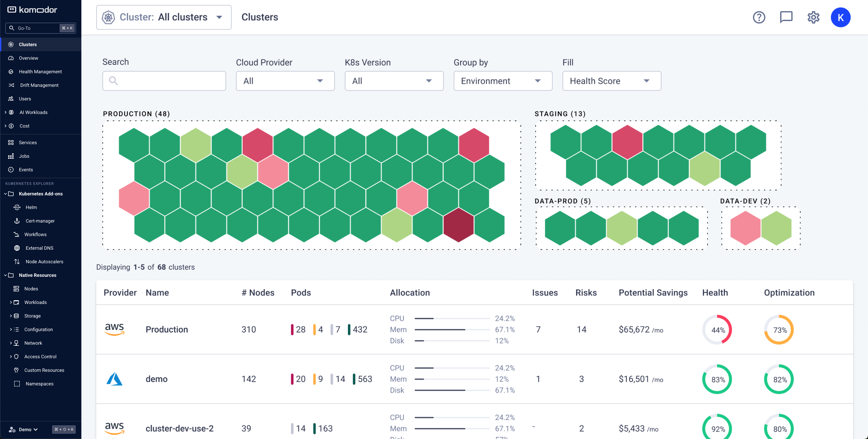Viewport: 868px width, 439px height.
Task: Click the feedback chat icon
Action: point(786,17)
